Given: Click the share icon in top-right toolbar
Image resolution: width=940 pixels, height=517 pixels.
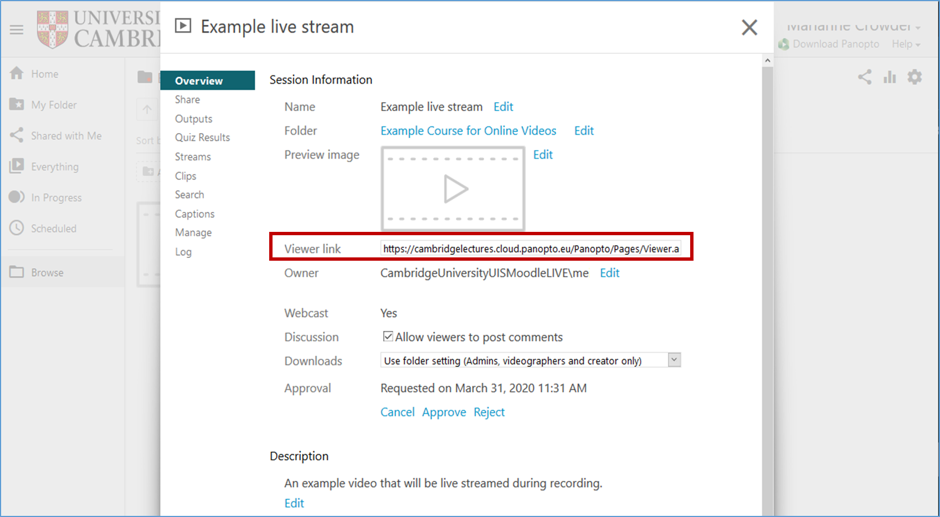Looking at the screenshot, I should pos(864,77).
